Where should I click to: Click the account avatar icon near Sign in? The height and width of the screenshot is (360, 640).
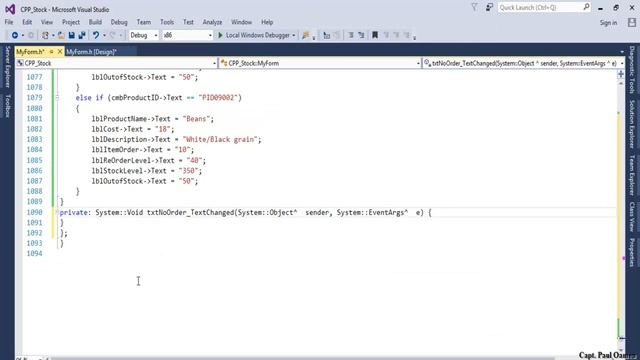pyautogui.click(x=632, y=22)
